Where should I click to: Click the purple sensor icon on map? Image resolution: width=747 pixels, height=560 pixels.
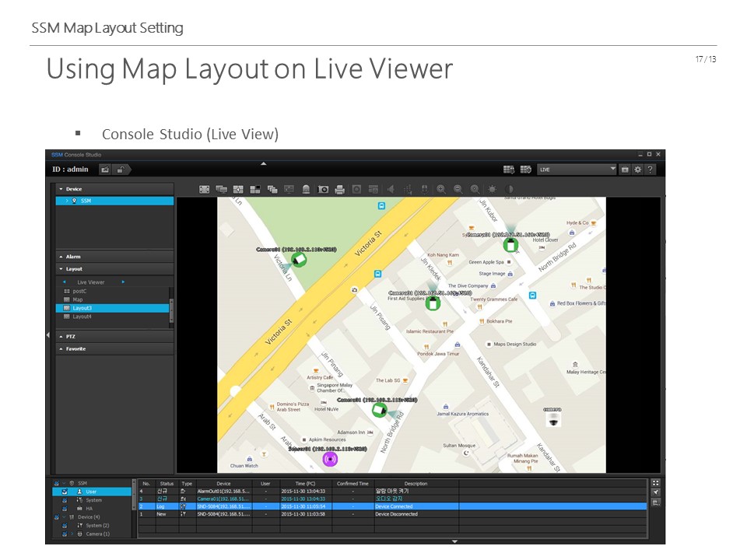(x=330, y=459)
